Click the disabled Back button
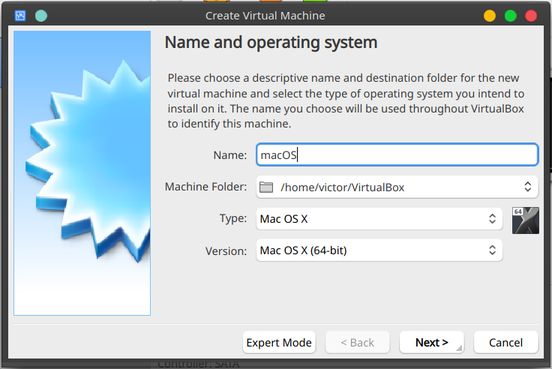This screenshot has height=369, width=552. (x=357, y=342)
